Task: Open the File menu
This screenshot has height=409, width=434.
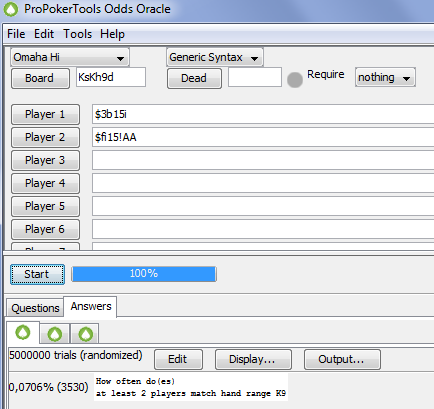Action: [16, 34]
